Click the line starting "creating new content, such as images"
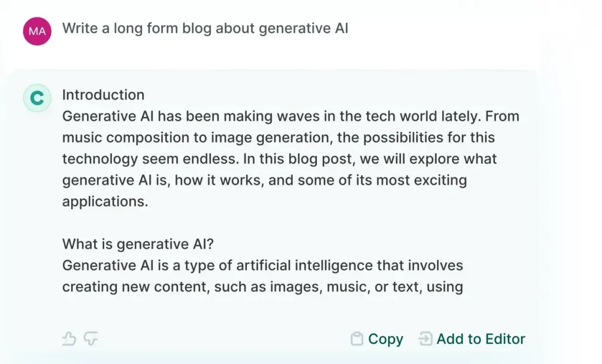The image size is (602, 364). (x=262, y=287)
